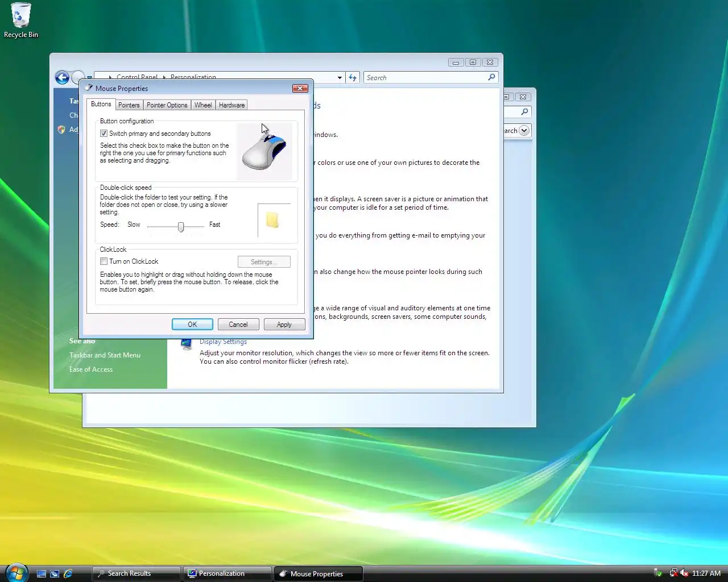Click the 11:27 AM taskbar clock
Screen dimensions: 728x582
(706, 573)
